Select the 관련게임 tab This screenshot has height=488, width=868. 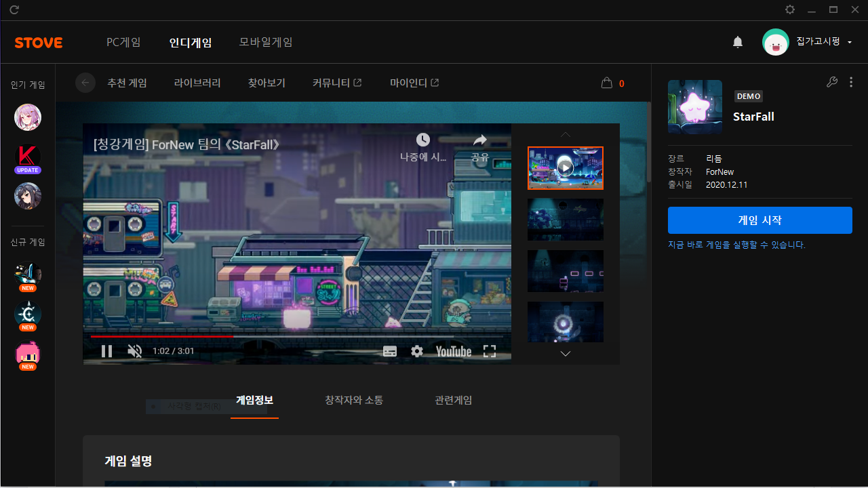click(454, 400)
